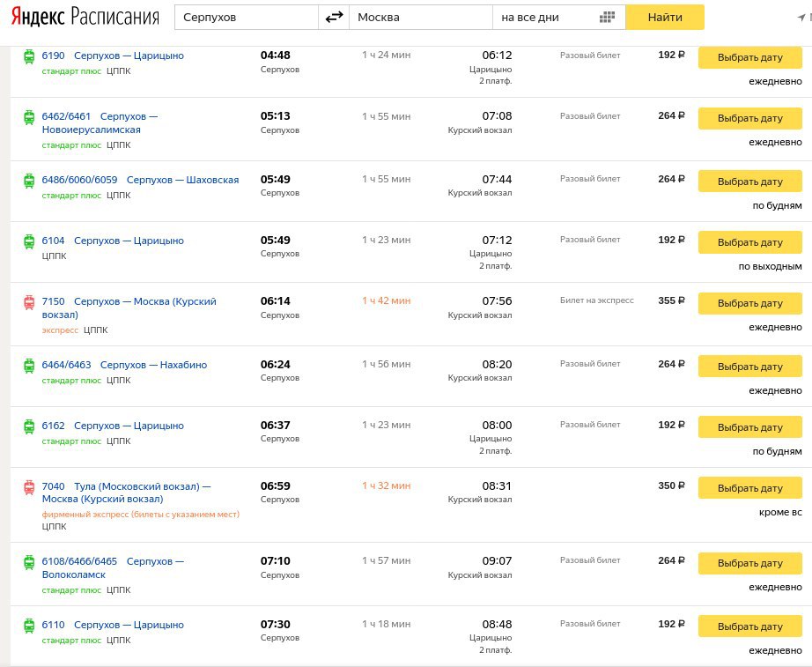Click the green train icon for 6190
Image resolution: width=812 pixels, height=667 pixels.
coord(30,56)
